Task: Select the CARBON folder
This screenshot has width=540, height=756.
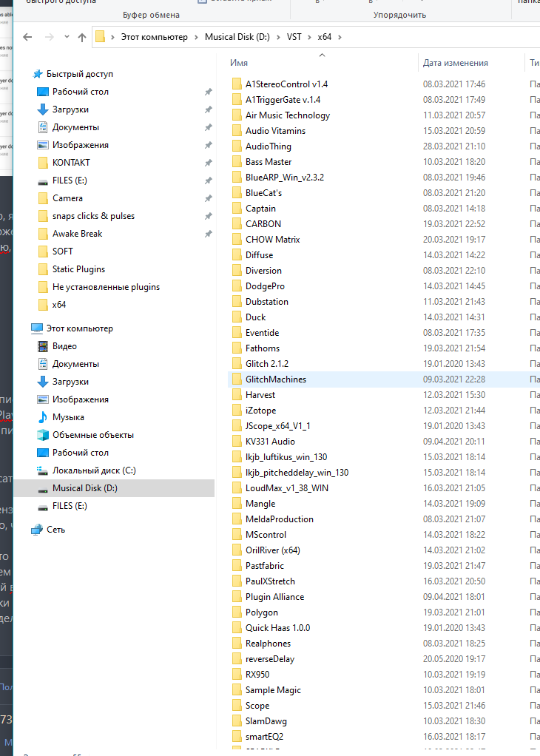Action: click(x=263, y=223)
